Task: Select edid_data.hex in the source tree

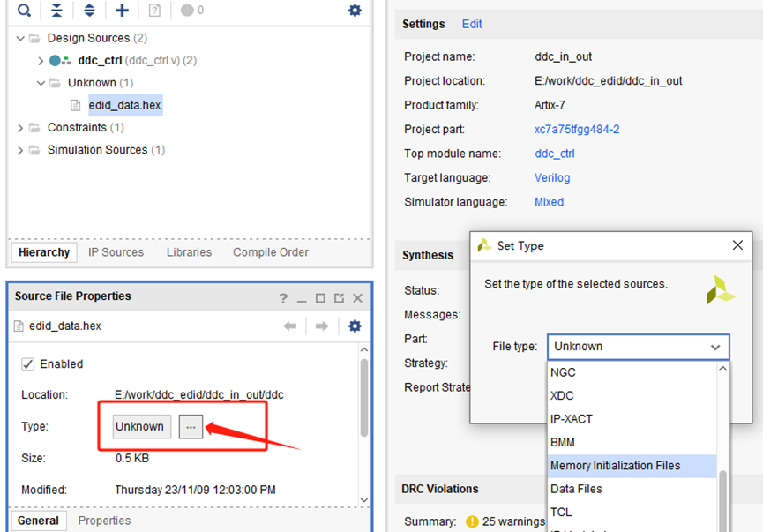Action: click(x=125, y=105)
